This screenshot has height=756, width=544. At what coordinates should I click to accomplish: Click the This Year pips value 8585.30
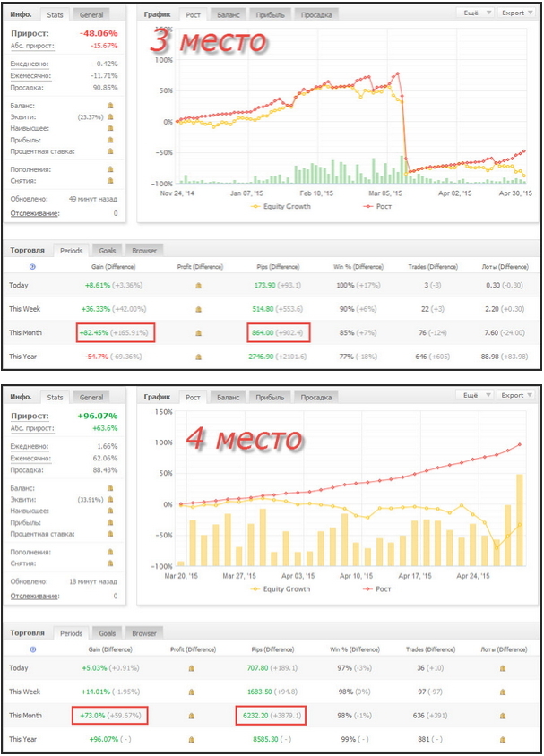[x=265, y=739]
